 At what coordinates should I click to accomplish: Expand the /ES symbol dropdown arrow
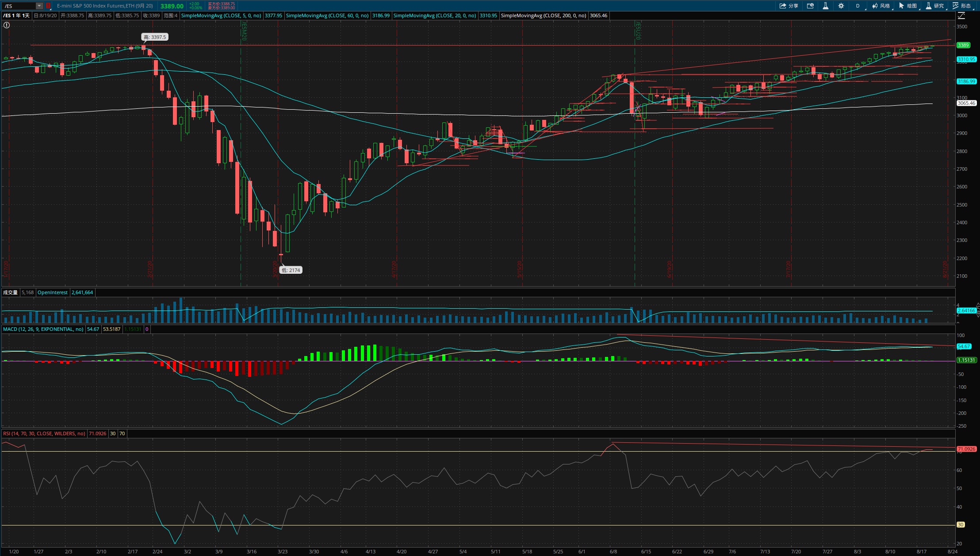pyautogui.click(x=39, y=6)
